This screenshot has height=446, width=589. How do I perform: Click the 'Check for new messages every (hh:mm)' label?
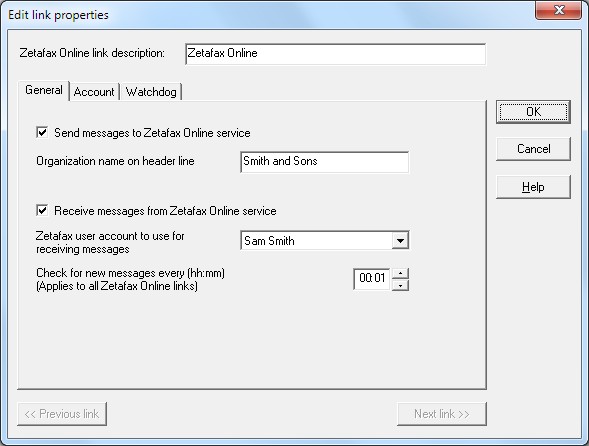tap(130, 273)
